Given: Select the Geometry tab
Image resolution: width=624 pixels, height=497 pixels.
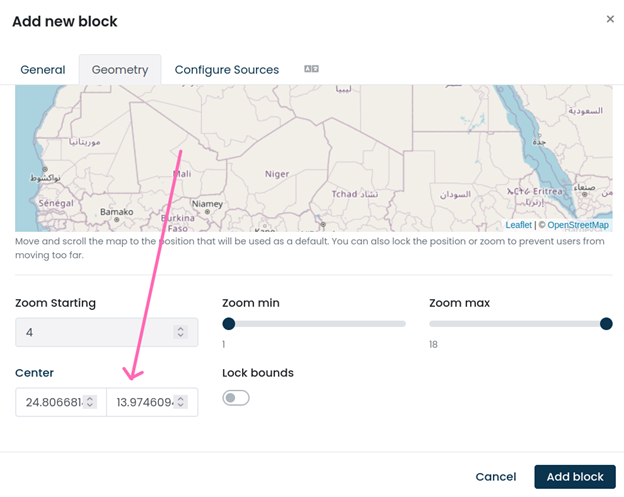Looking at the screenshot, I should [x=120, y=70].
